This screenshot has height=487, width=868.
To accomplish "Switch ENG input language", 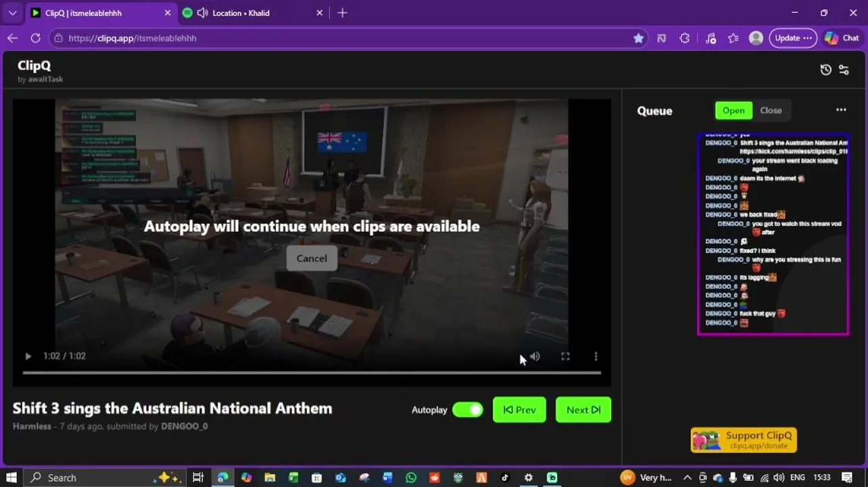I will click(x=798, y=478).
